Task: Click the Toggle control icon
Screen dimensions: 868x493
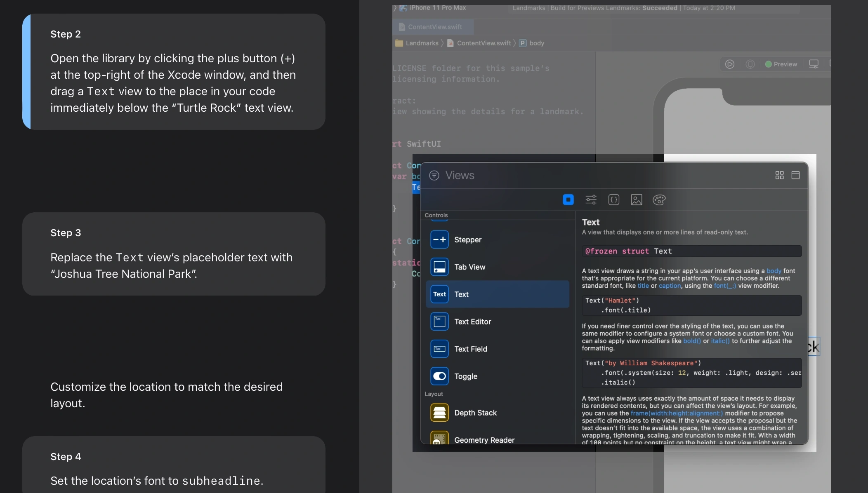Action: click(x=439, y=376)
